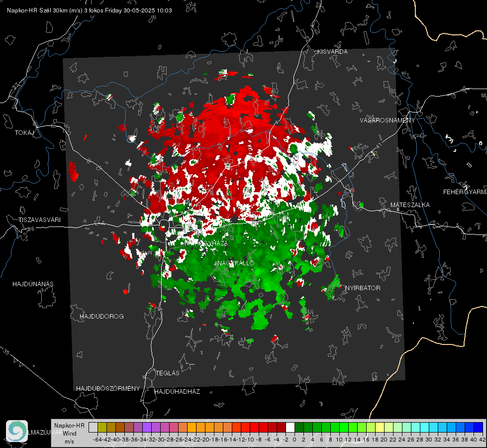Viewport: 487px width, 448px height.
Task: Select the TÉGLÁS town label
Action: coord(168,373)
